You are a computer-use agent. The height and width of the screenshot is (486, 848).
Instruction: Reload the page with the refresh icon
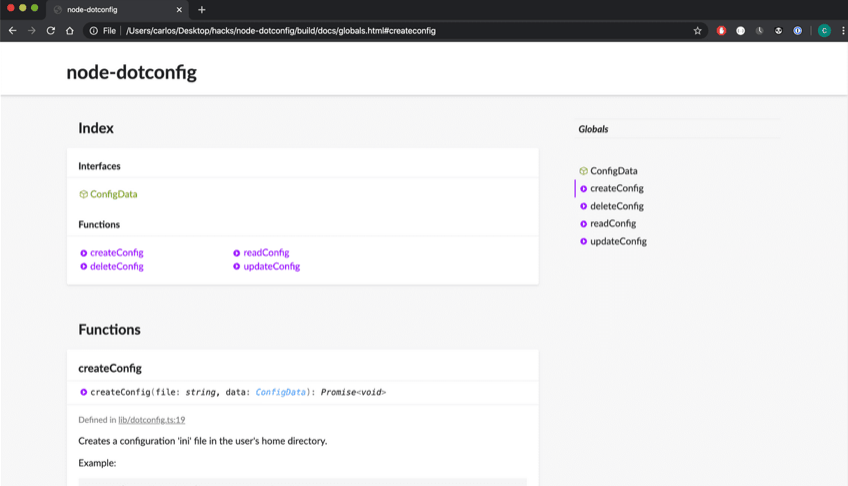coord(50,31)
